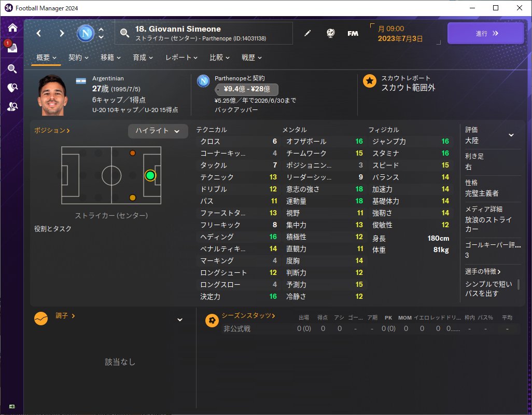The image size is (532, 415).
Task: Select the lower wing position dot
Action: tap(133, 198)
